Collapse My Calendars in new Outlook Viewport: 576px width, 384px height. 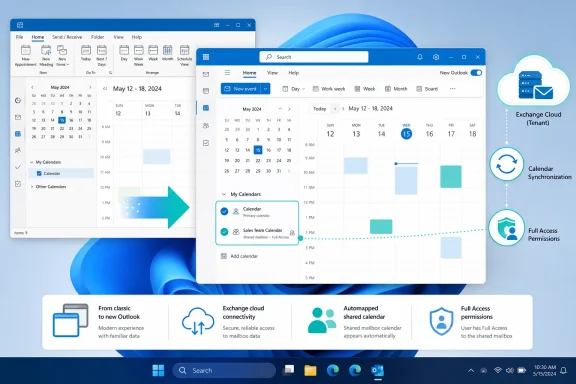click(224, 194)
